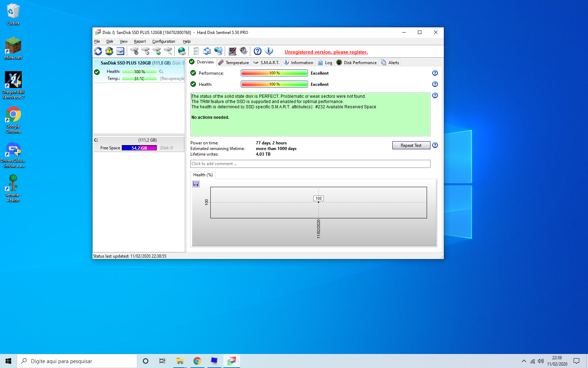This screenshot has height=368, width=588.
Task: Click the globe with disk icon
Action: [x=182, y=51]
